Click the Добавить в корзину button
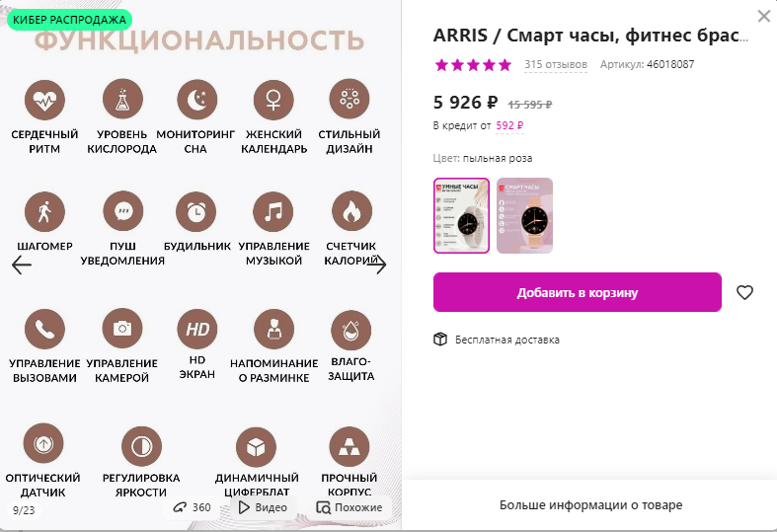Image resolution: width=777 pixels, height=532 pixels. coord(578,292)
